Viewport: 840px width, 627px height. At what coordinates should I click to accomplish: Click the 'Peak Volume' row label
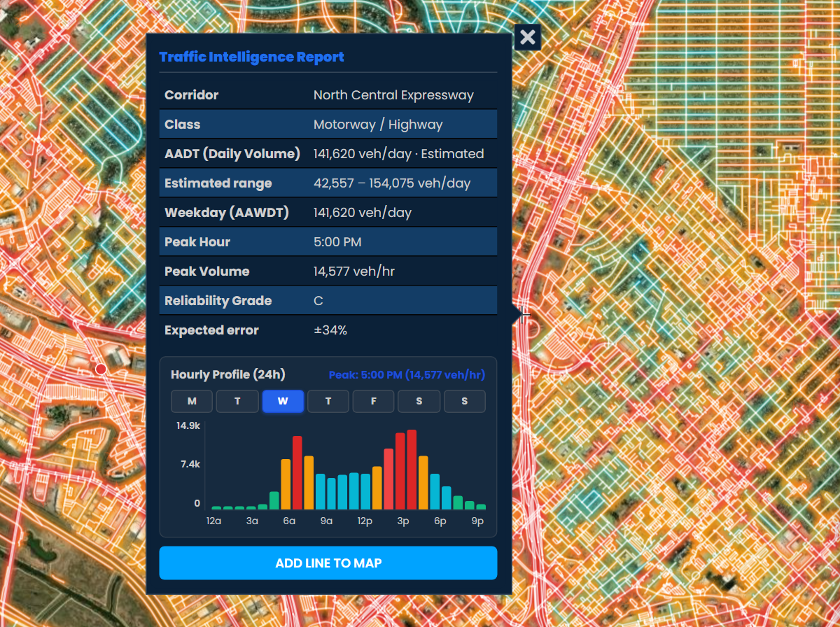(x=206, y=272)
